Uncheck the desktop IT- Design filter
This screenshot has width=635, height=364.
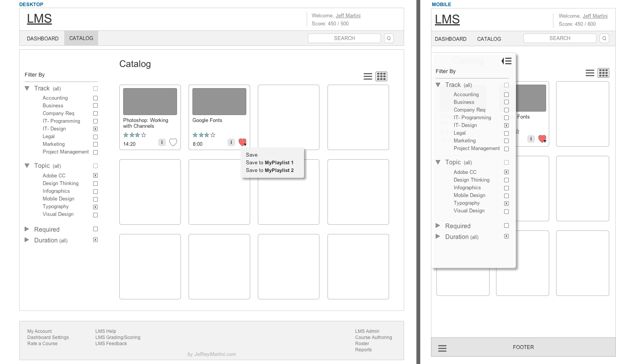point(95,129)
